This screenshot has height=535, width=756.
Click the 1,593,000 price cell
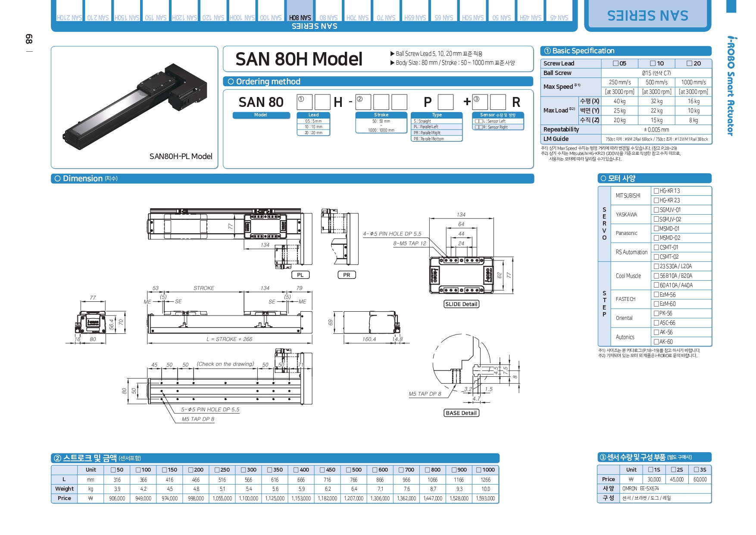point(485,498)
